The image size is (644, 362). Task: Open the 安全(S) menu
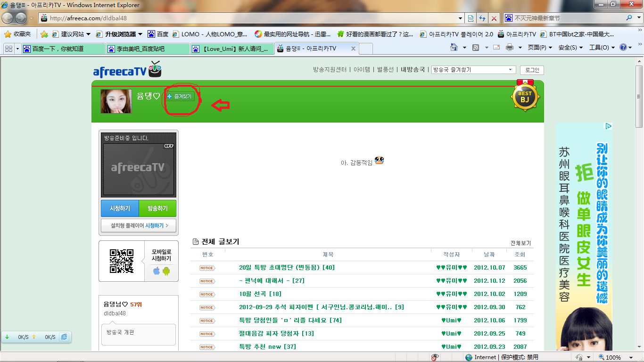[570, 47]
